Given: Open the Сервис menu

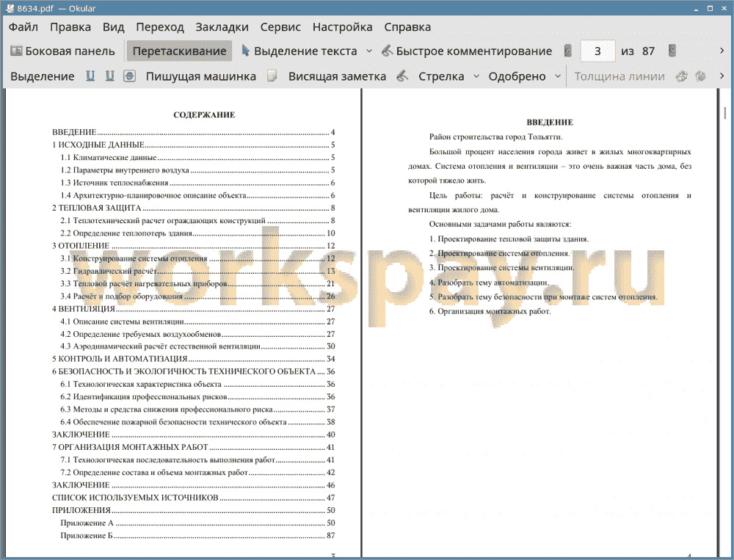Looking at the screenshot, I should [x=280, y=27].
